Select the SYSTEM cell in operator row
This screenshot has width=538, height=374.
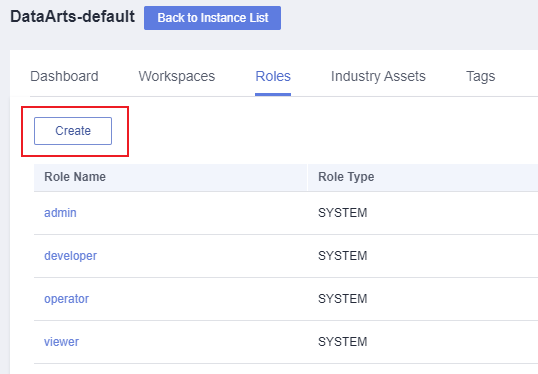342,299
